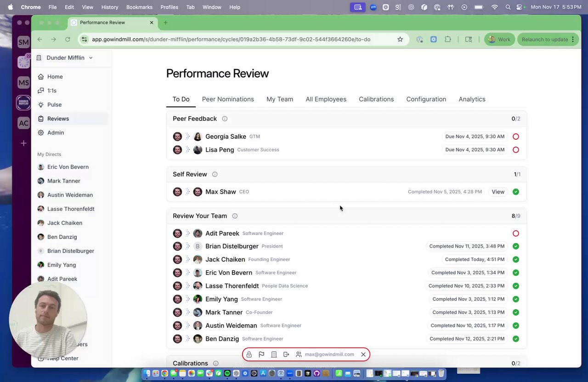The height and width of the screenshot is (382, 588).
Task: Click the status circle for Georgia Salke
Action: click(516, 137)
